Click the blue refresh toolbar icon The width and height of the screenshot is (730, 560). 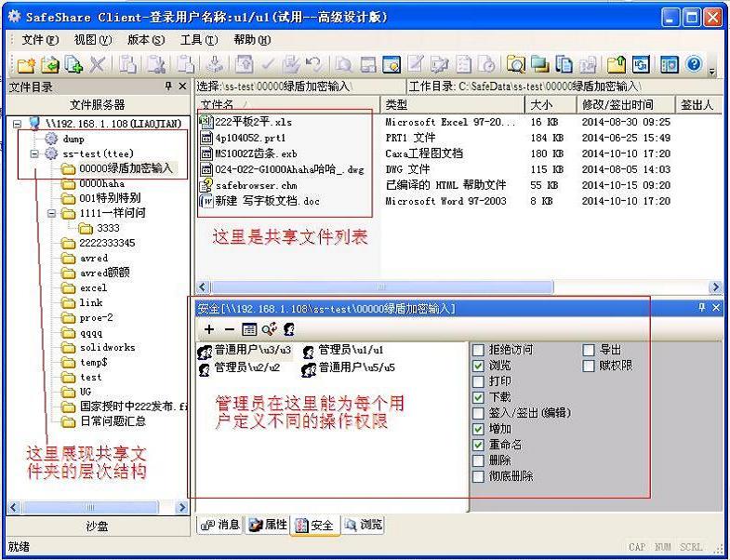[641, 65]
